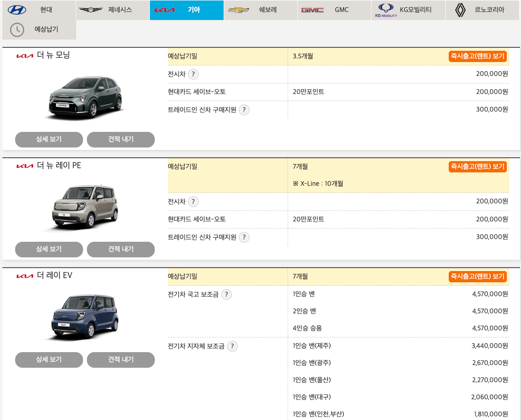Click the 더 뉴 모닝 model title

pos(53,55)
